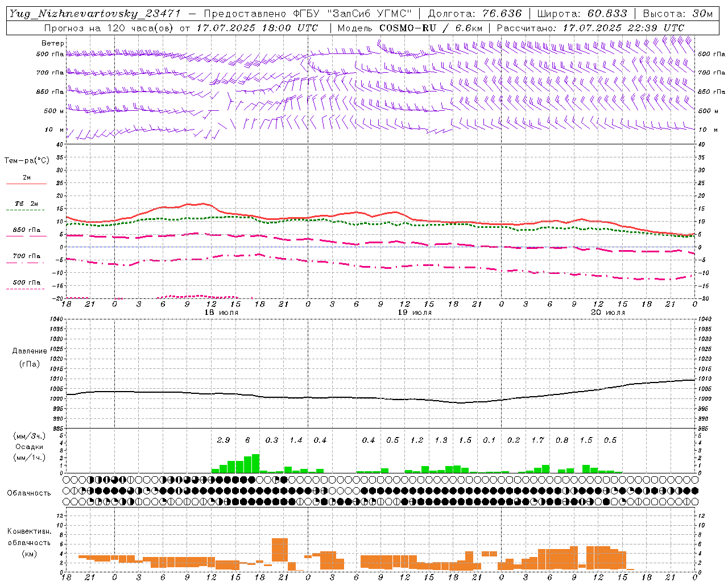Select the Прогноз на 120 часа(ов) text
Viewport: 728px width, 582px height.
(x=110, y=28)
